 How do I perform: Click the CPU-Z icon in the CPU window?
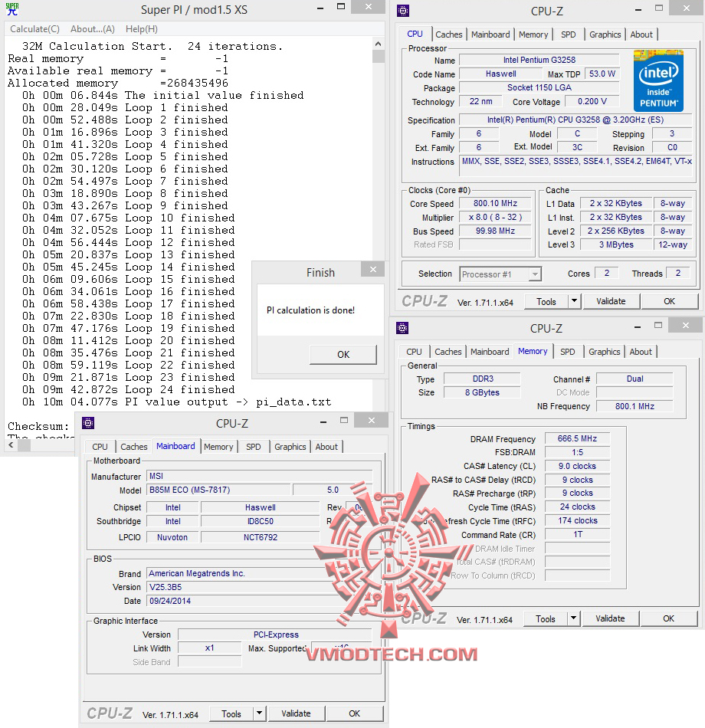click(x=403, y=11)
